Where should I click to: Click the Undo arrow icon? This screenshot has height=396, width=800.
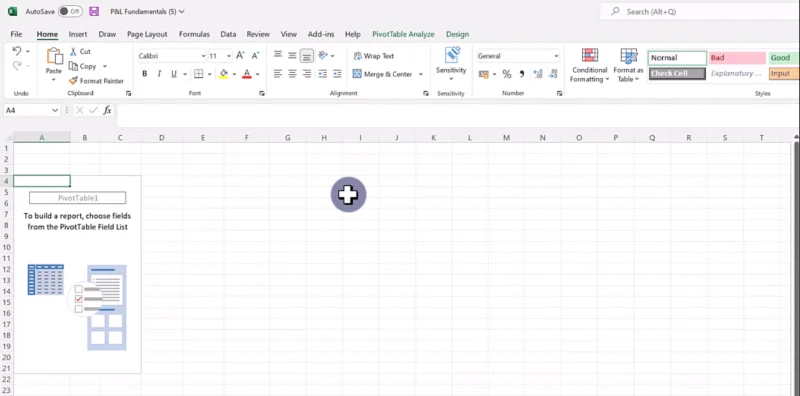(17, 51)
